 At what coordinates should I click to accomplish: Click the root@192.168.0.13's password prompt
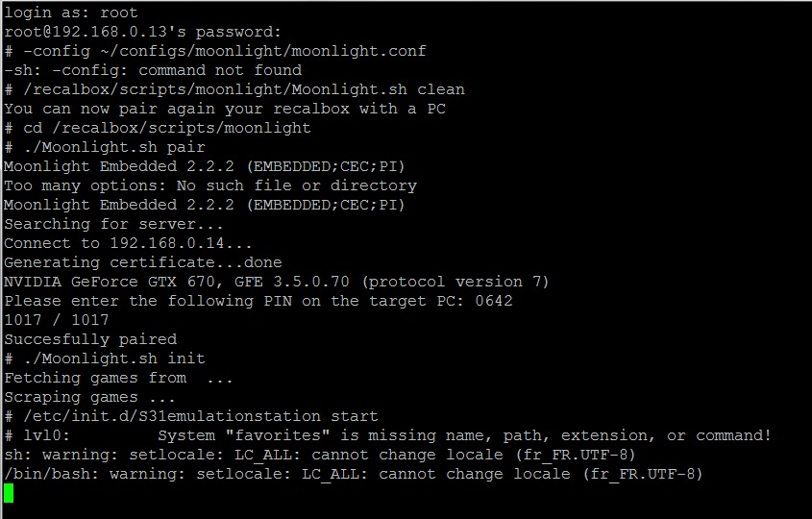pos(142,32)
